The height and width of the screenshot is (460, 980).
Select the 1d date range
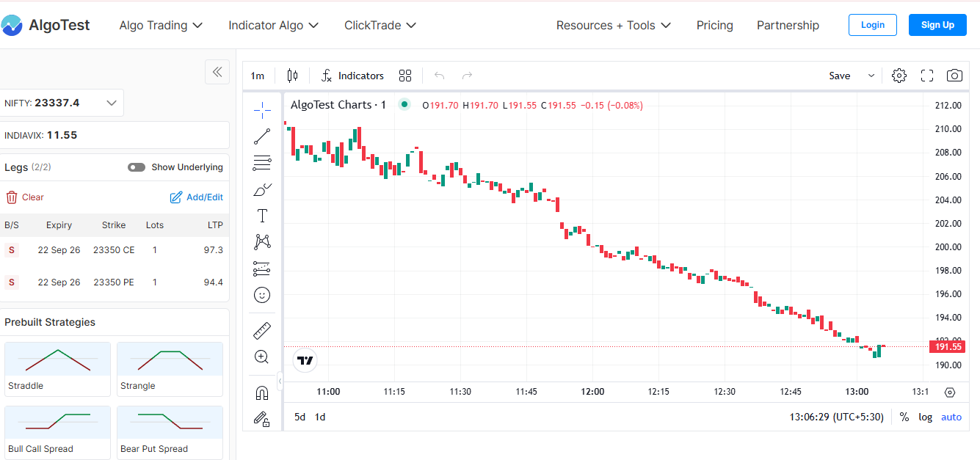click(320, 417)
